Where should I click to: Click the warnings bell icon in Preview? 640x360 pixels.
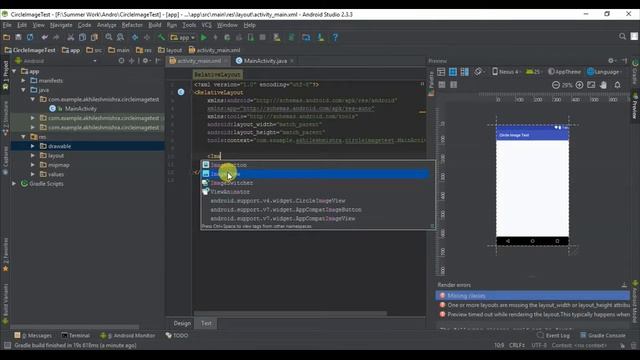click(618, 85)
